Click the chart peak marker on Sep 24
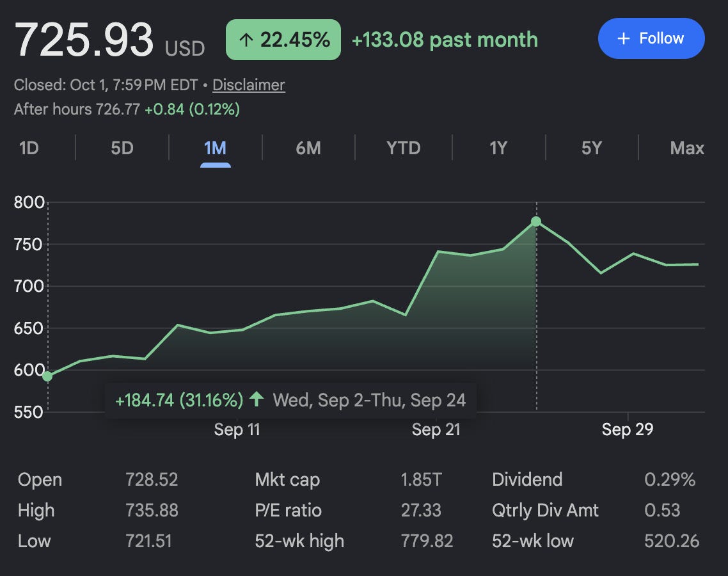The width and height of the screenshot is (728, 576). (x=536, y=221)
